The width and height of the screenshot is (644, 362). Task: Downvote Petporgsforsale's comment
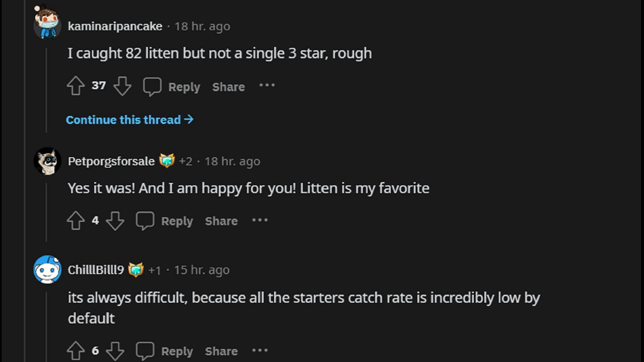click(115, 221)
